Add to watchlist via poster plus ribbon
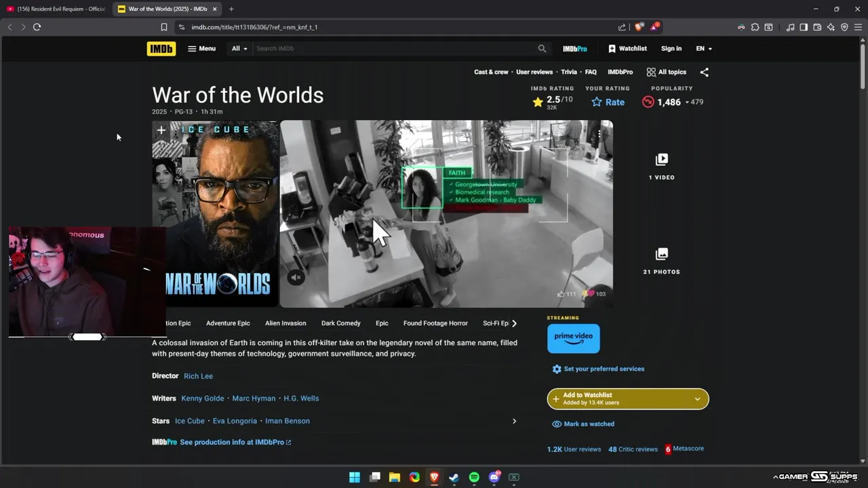 [x=161, y=130]
